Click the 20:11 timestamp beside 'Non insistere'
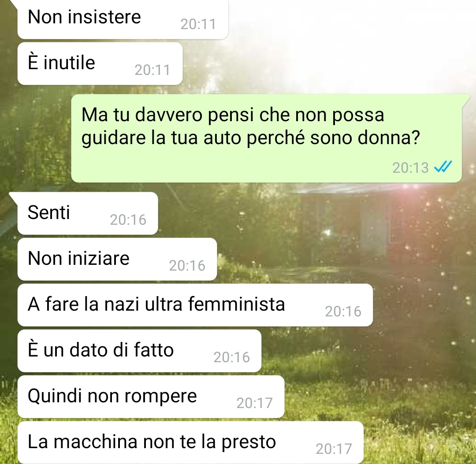Viewport: 476px width, 464px height. click(x=198, y=24)
